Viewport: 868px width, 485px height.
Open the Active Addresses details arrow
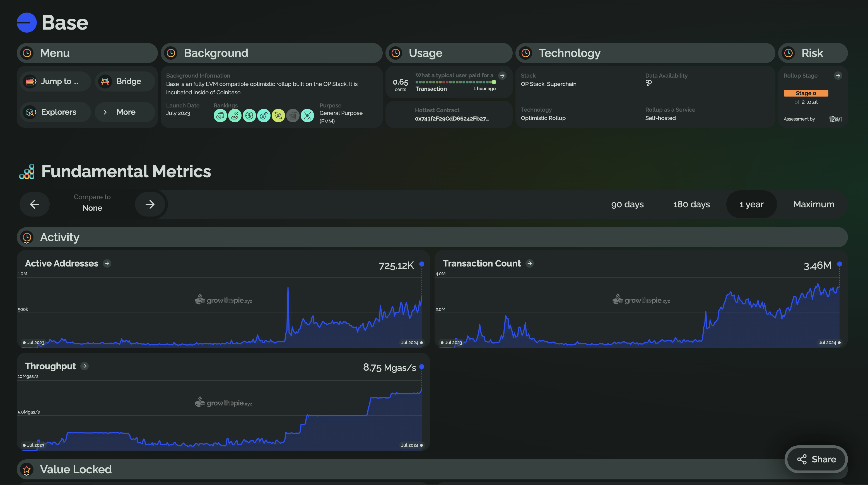[x=107, y=263]
